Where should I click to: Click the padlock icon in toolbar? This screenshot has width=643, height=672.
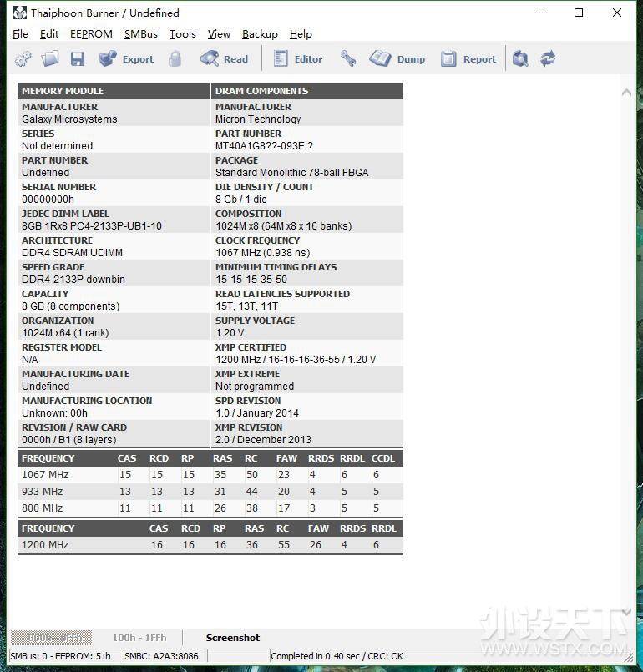175,58
